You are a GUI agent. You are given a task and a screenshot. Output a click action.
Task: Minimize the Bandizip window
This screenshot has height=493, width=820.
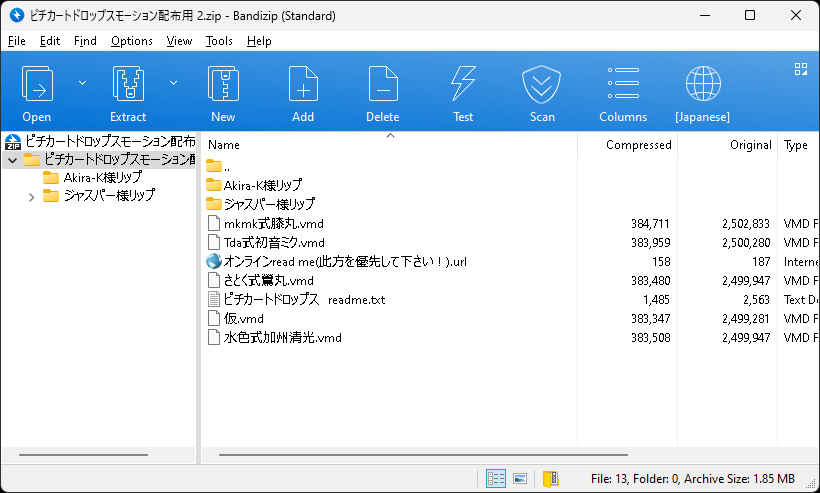704,15
